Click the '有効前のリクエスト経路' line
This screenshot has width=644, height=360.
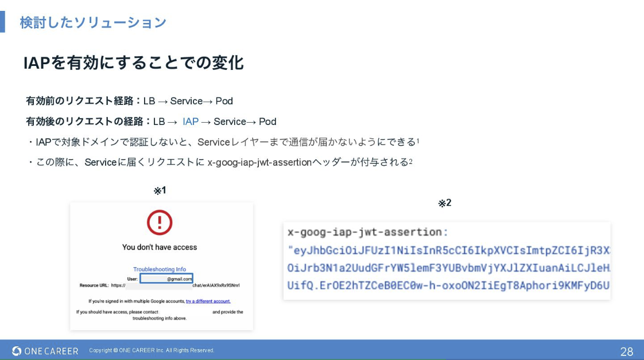coord(129,101)
